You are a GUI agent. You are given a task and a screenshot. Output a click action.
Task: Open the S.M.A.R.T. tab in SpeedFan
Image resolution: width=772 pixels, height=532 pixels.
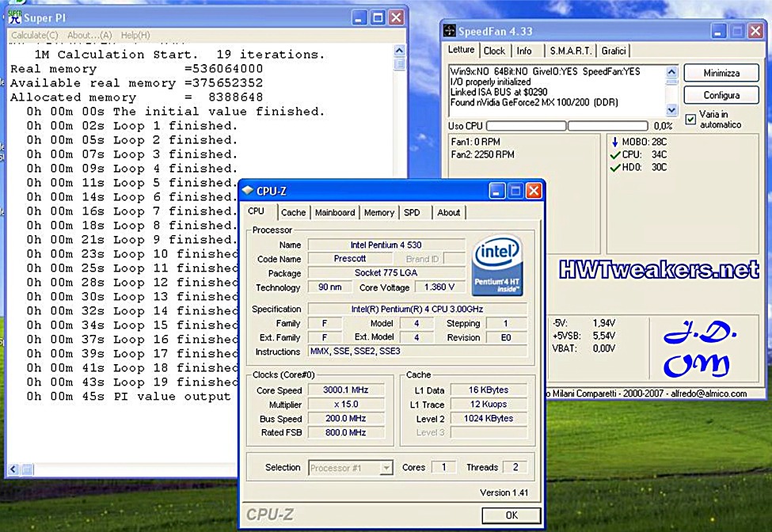[x=571, y=51]
